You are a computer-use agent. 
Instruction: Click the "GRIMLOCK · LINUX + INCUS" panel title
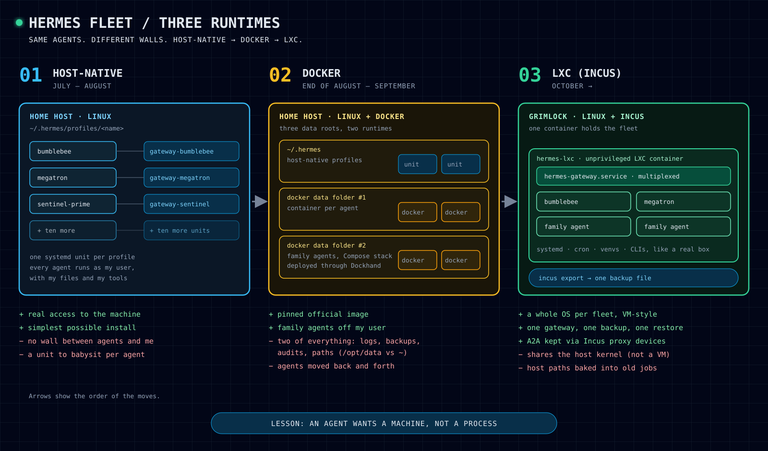586,117
